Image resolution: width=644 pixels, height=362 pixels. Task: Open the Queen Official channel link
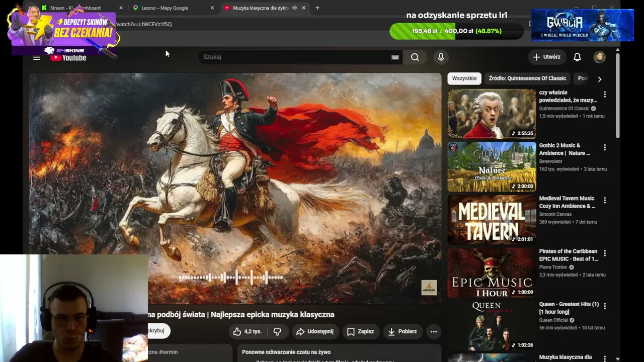click(x=553, y=320)
